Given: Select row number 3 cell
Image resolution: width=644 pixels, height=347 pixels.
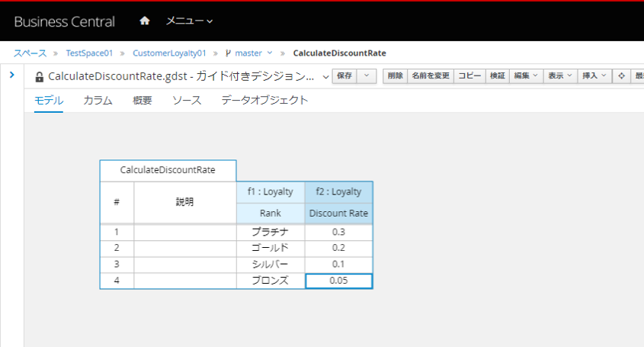Looking at the screenshot, I should tap(117, 265).
